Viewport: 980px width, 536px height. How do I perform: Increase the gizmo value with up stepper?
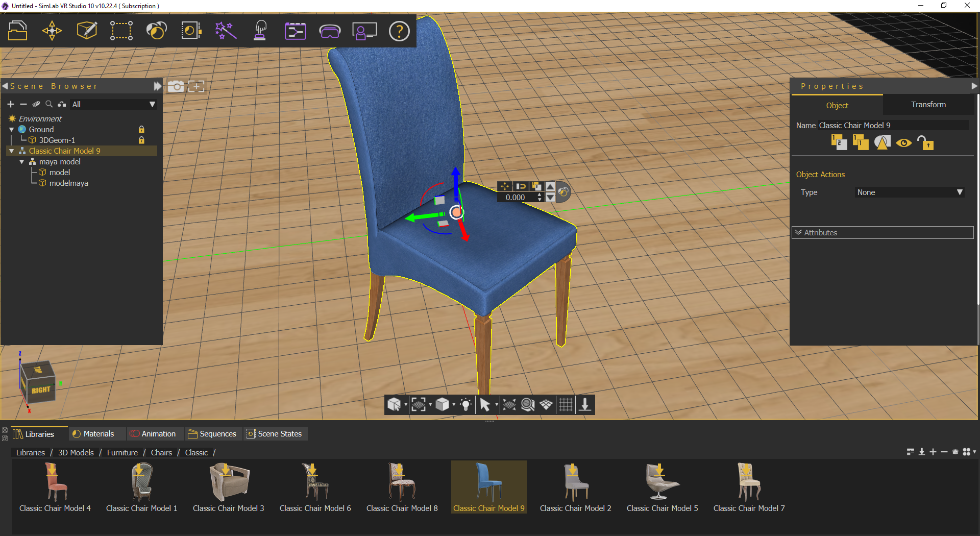click(x=540, y=195)
